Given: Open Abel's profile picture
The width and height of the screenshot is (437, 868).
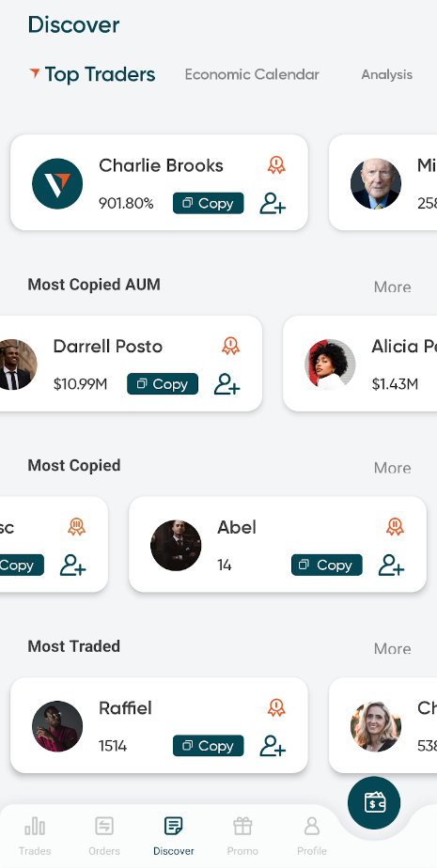Looking at the screenshot, I should [x=176, y=545].
